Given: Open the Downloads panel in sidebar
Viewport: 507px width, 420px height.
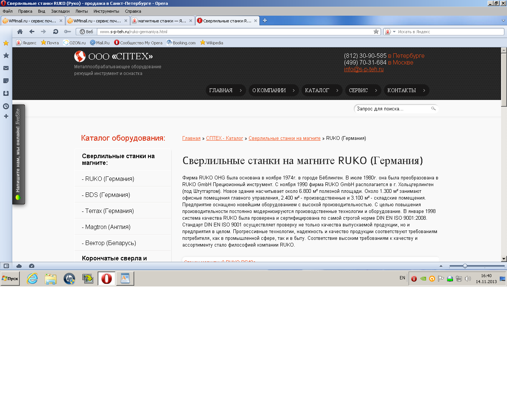Looking at the screenshot, I should [6, 94].
